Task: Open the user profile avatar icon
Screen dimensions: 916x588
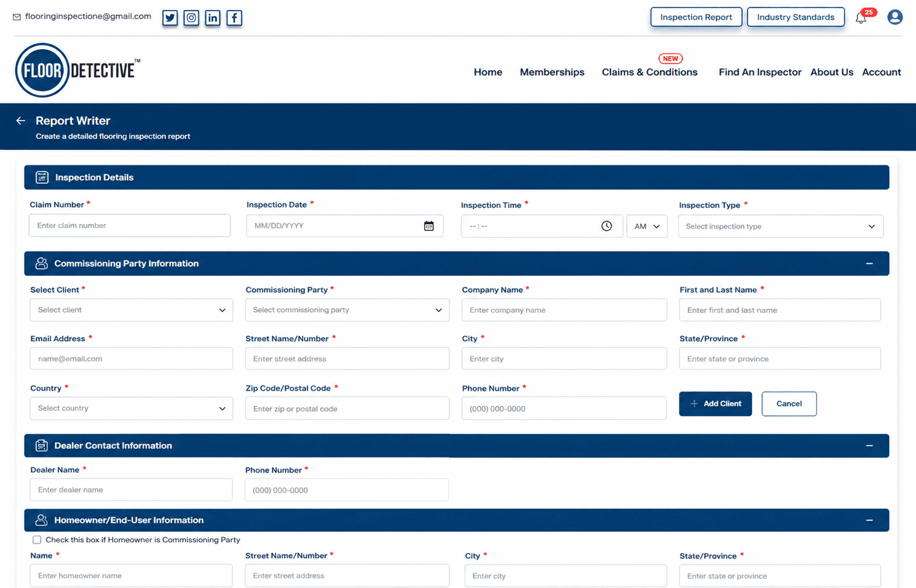Action: [x=894, y=17]
